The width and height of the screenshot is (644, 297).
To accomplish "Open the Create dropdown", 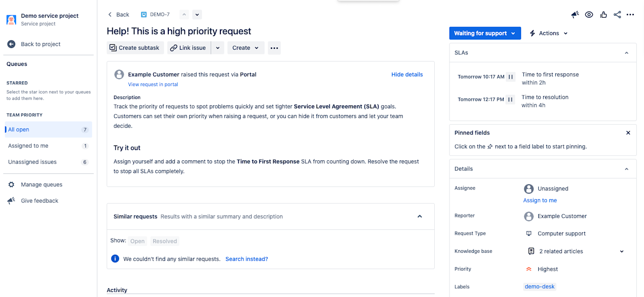I will click(x=246, y=48).
